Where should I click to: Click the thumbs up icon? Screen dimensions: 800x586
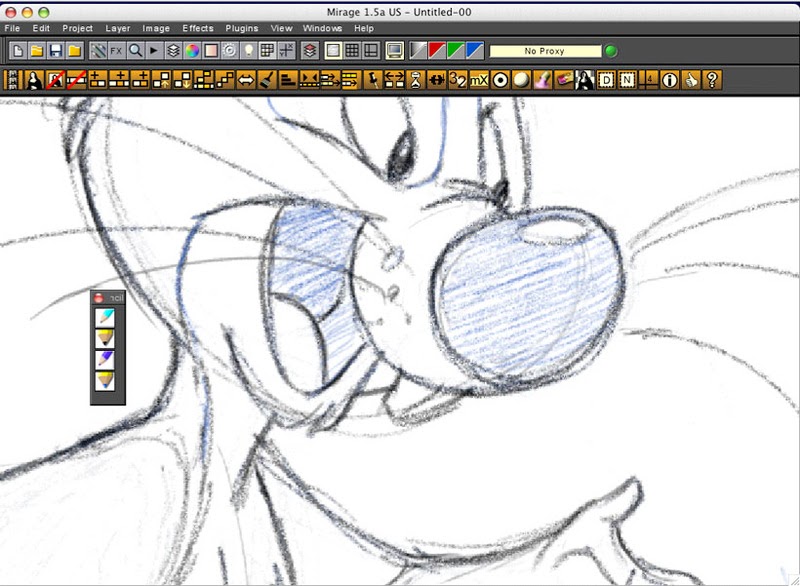(691, 80)
